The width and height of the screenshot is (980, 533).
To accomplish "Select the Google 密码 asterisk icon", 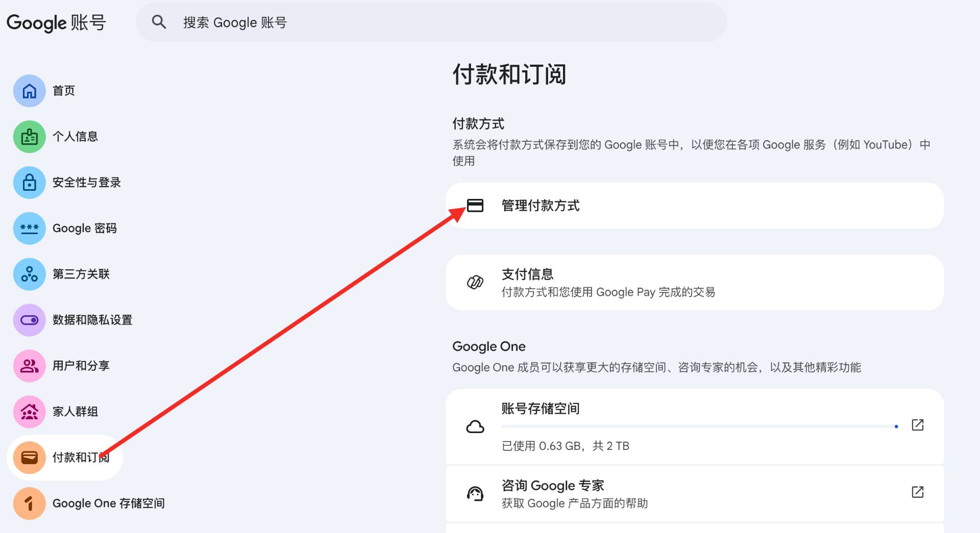I will tap(30, 229).
